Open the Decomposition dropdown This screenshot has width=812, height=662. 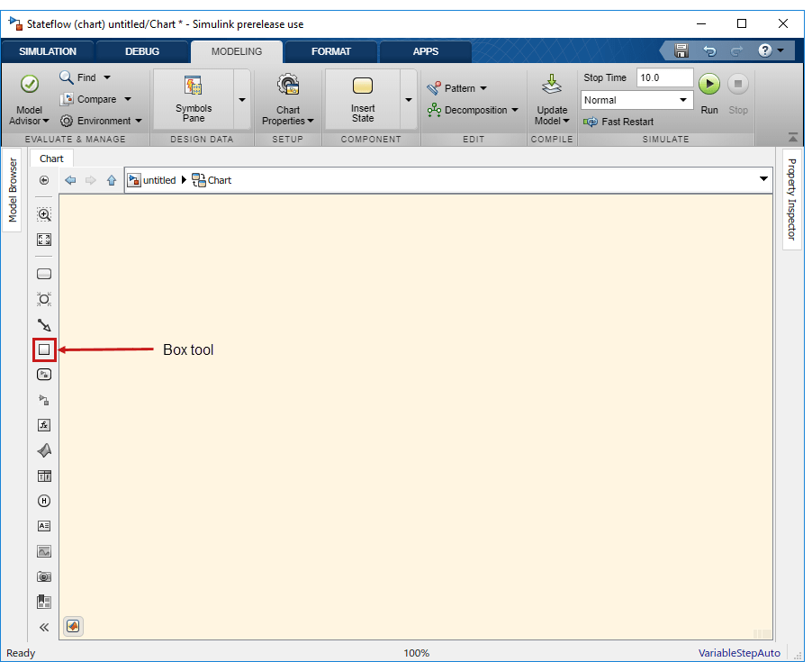[x=473, y=110]
